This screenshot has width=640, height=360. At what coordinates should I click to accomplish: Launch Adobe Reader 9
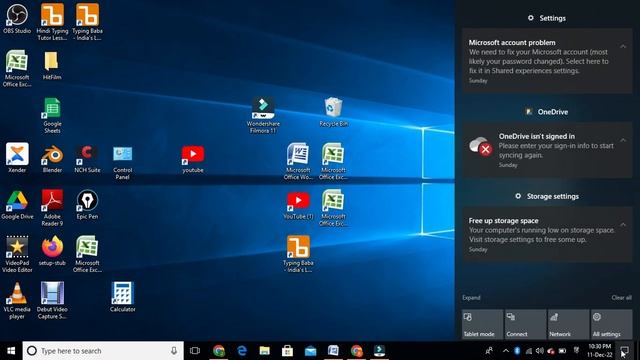click(x=52, y=208)
